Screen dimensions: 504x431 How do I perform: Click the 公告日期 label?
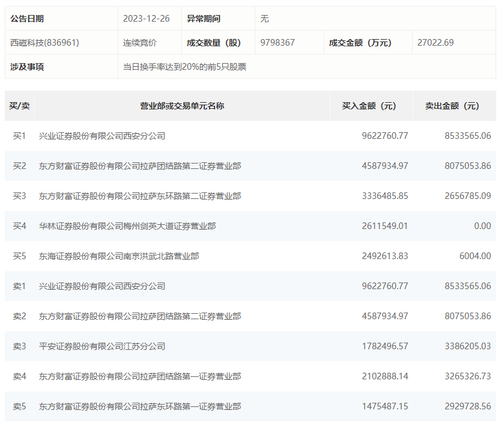27,19
